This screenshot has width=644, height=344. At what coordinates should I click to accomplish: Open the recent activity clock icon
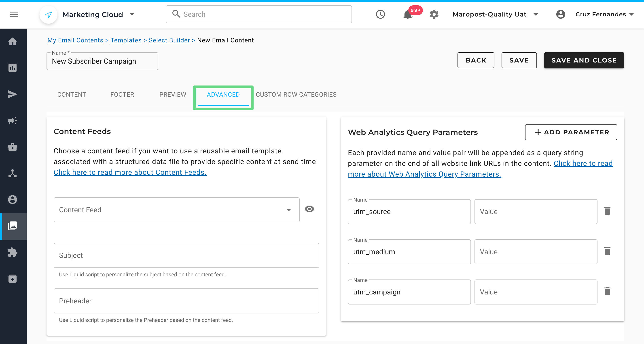380,14
